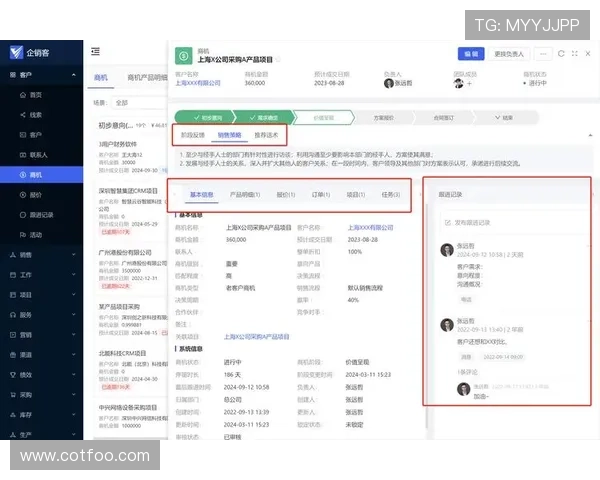Viewport: 600px width, 480px height.
Task: Click 张远哲 avatar on 2022-09-13 record
Action: point(447,325)
